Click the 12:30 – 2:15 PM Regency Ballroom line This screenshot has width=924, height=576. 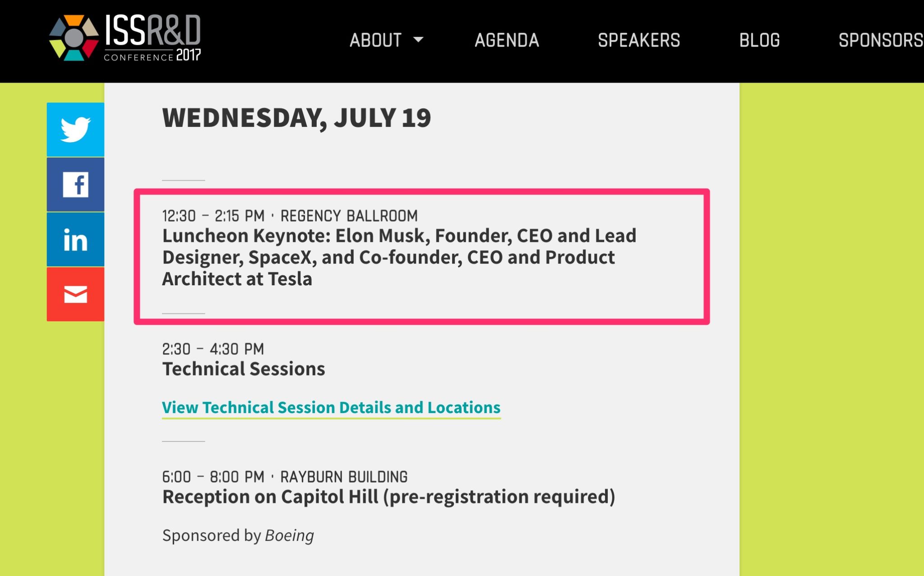(290, 216)
